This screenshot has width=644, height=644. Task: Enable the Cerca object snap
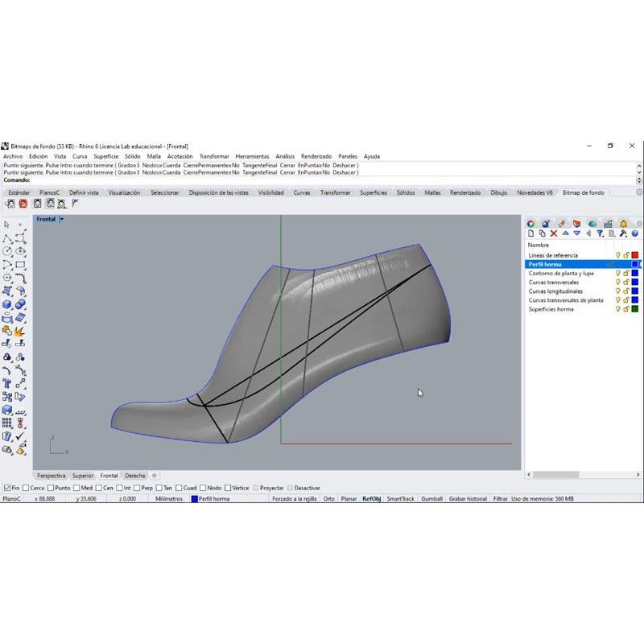[27, 488]
